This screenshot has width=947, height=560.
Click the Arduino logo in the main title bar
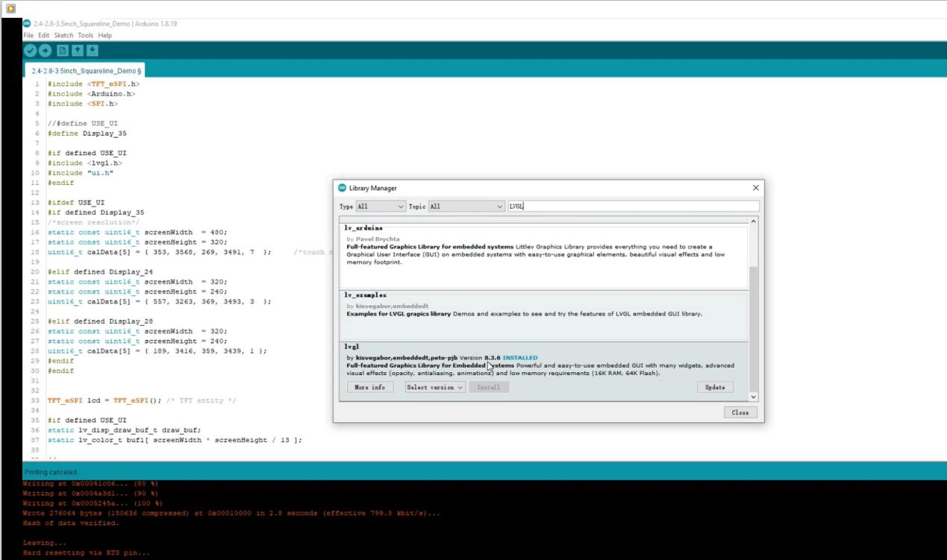coord(27,24)
